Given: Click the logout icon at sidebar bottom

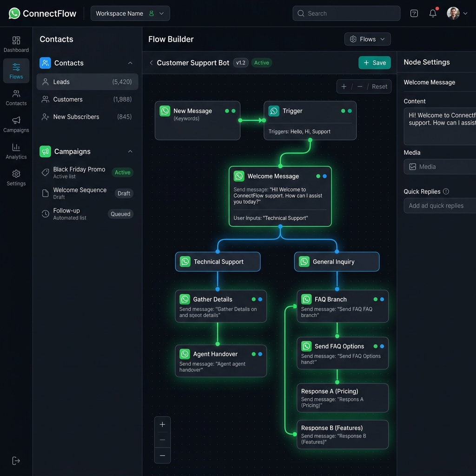Looking at the screenshot, I should tap(16, 461).
